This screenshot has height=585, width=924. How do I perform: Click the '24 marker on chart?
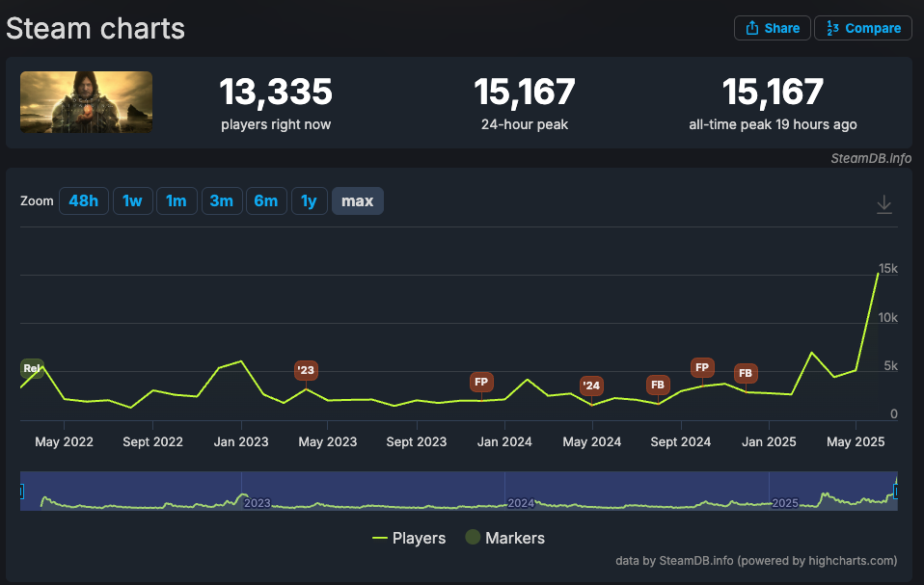click(x=591, y=386)
